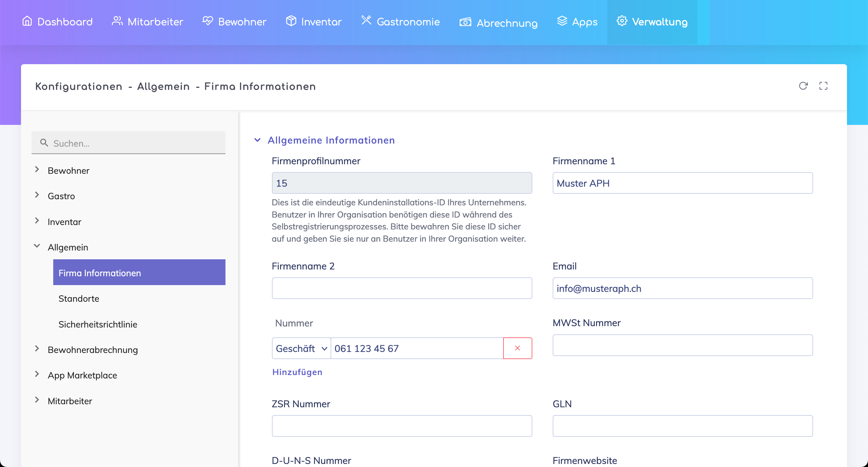Click the Hinzufügen link

tap(297, 372)
